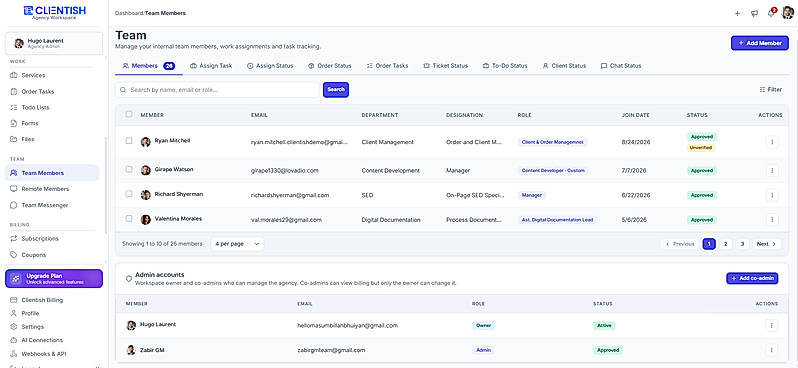Switch to the Chat Status tab
798x368 pixels.
[x=621, y=66]
